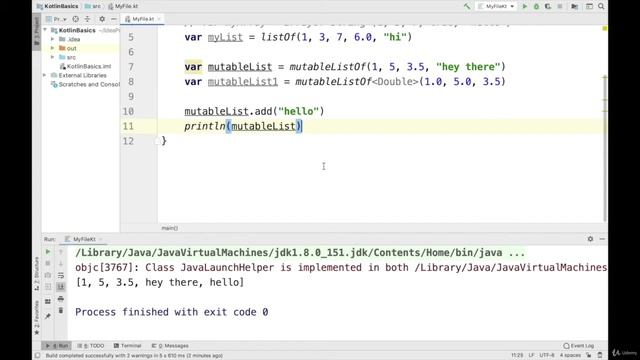Collapse all in Project panel
This screenshot has width=640, height=360.
(x=87, y=19)
